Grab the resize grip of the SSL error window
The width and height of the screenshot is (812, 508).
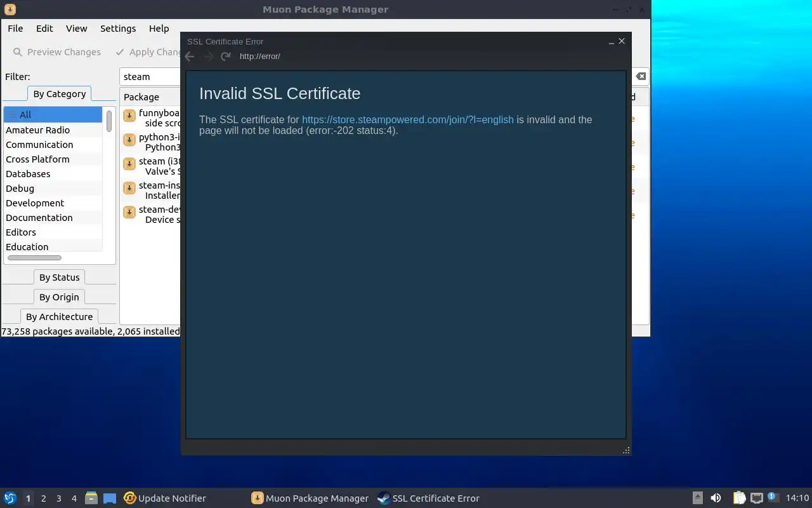click(x=626, y=450)
